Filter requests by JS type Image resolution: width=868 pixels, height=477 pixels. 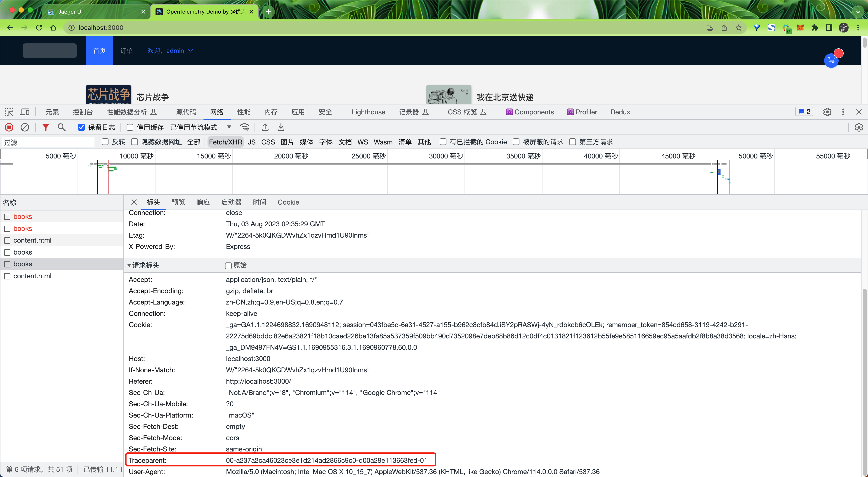(x=251, y=142)
